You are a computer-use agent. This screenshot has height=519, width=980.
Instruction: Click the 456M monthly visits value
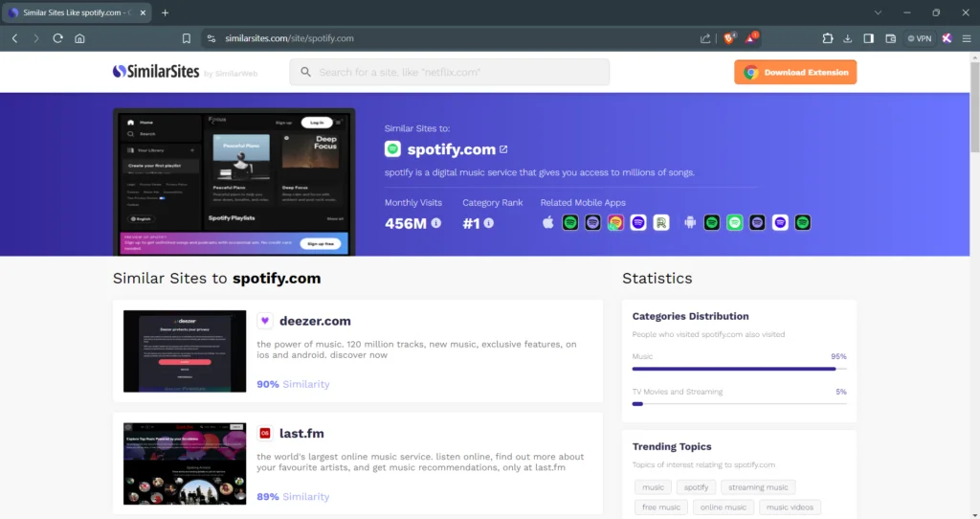[x=406, y=223]
